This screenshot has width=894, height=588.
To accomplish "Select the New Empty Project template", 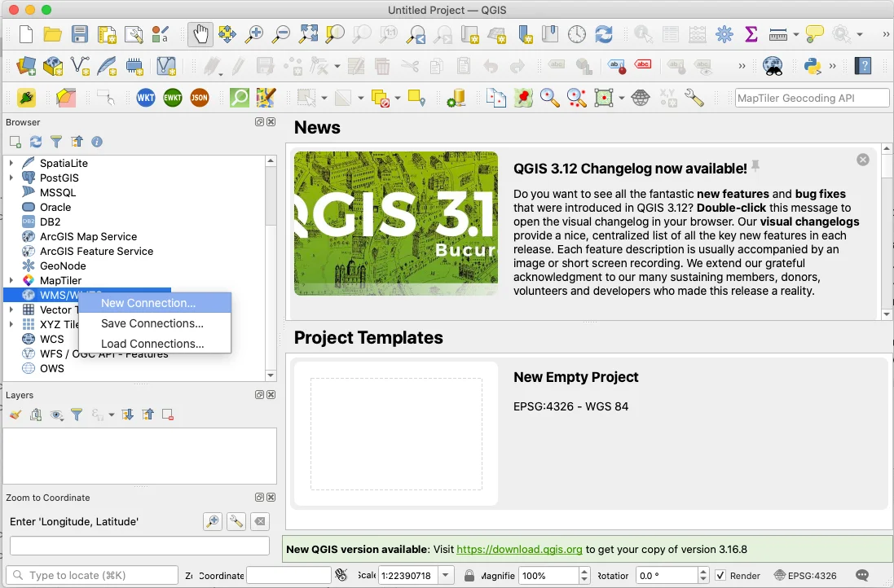I will tap(590, 433).
